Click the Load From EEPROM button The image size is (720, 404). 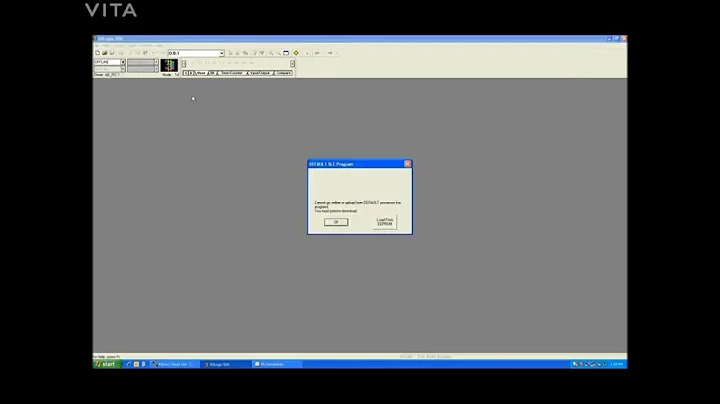(x=385, y=222)
